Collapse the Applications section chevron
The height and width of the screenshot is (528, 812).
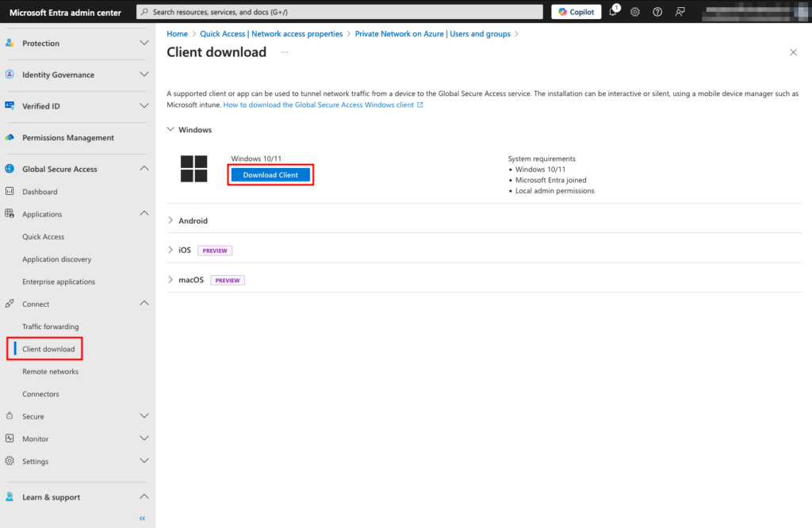(x=144, y=213)
